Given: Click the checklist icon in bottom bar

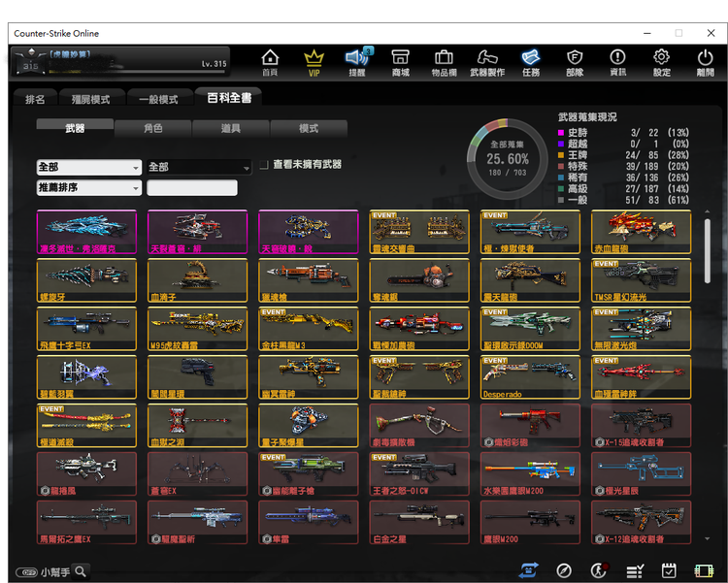Looking at the screenshot, I should 634,571.
